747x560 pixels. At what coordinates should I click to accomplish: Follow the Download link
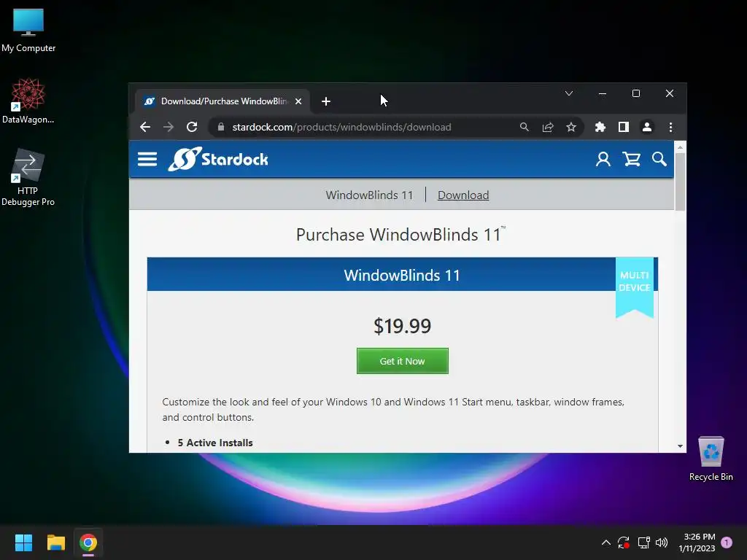(x=463, y=195)
